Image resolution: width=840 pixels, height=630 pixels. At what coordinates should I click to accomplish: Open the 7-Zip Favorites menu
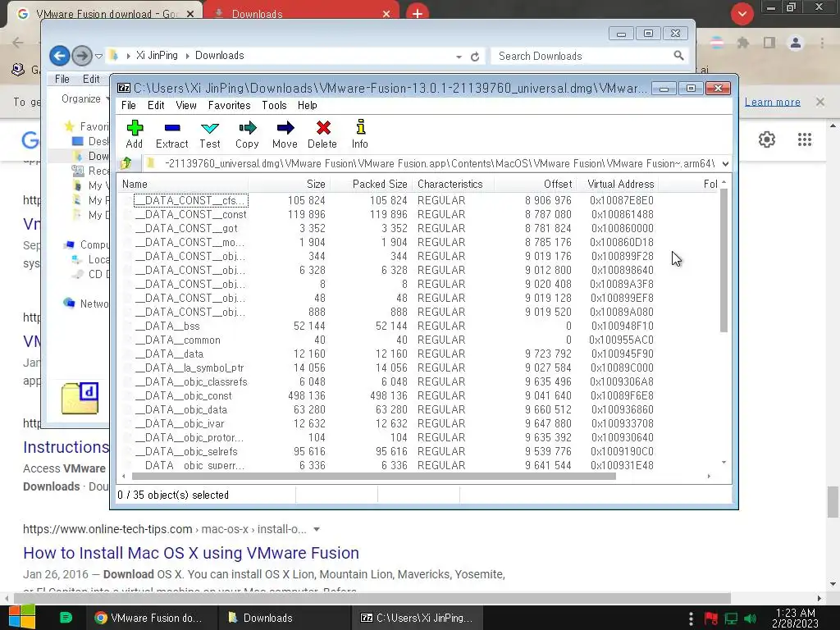[x=230, y=105]
